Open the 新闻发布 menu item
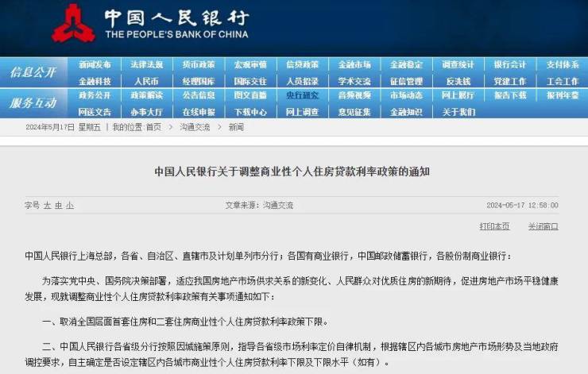The height and width of the screenshot is (374, 588). (x=95, y=65)
